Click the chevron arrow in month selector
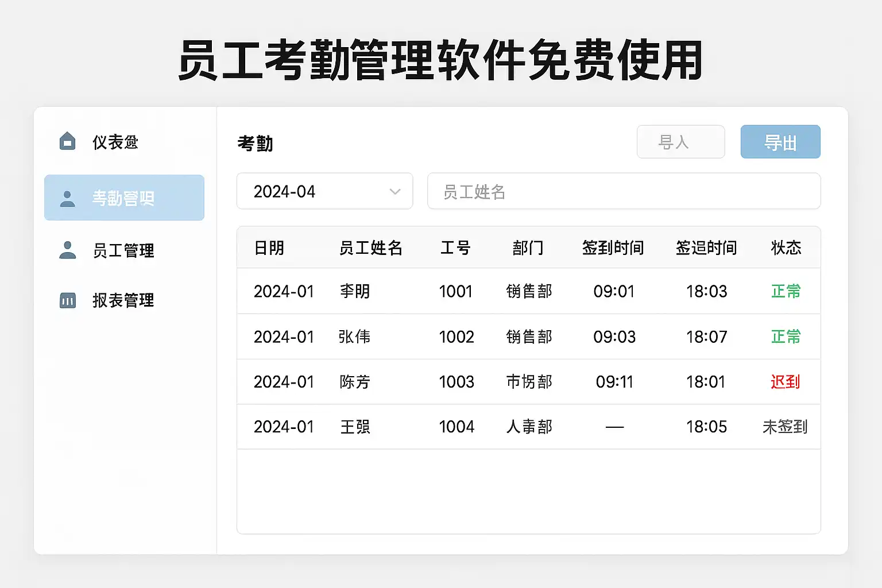Viewport: 882px width, 588px height. [395, 192]
